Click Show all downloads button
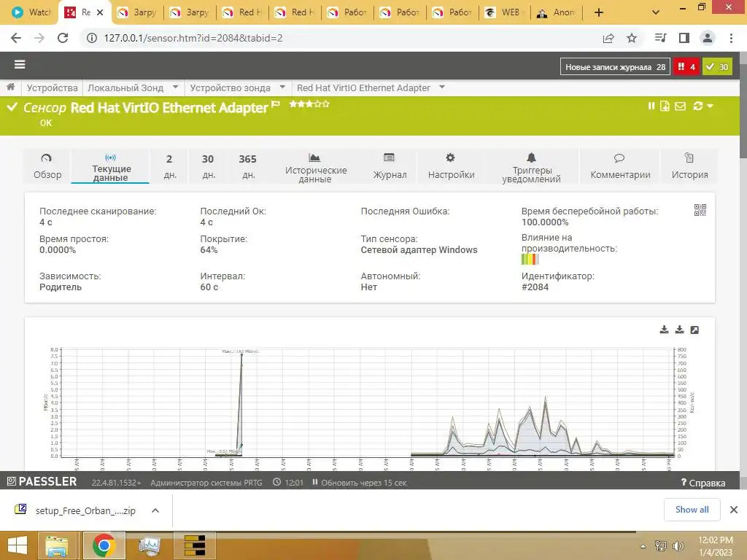Screen dimensions: 747x560 click(x=692, y=510)
